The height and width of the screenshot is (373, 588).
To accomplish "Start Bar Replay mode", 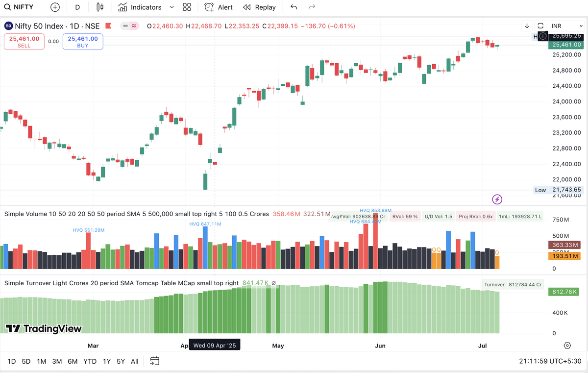I will coord(259,7).
